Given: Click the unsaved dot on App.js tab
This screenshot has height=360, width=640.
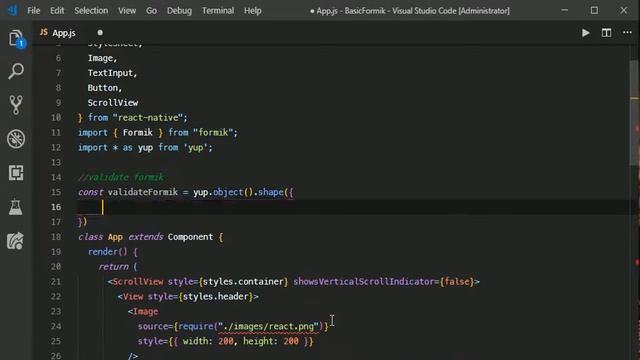Looking at the screenshot, I should coord(100,33).
